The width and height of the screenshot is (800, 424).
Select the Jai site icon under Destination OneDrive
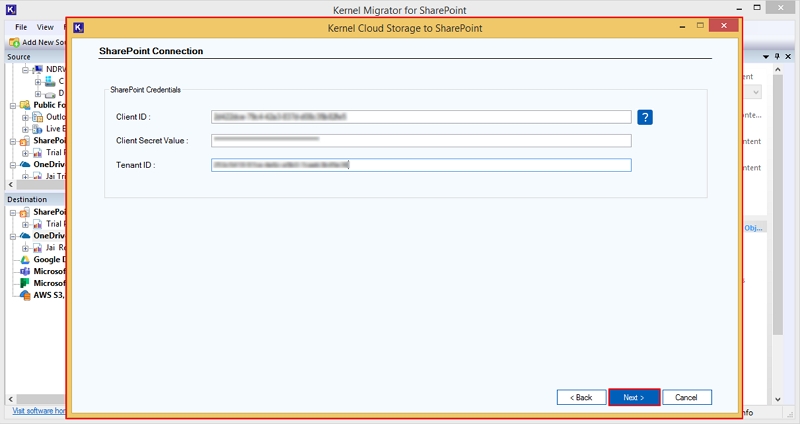[38, 248]
